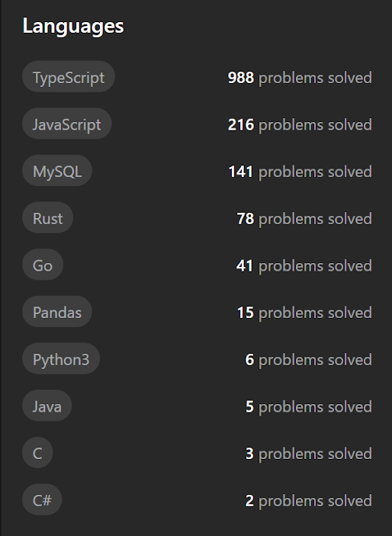
Task: Click the 5 problems solved entry
Action: [x=309, y=407]
